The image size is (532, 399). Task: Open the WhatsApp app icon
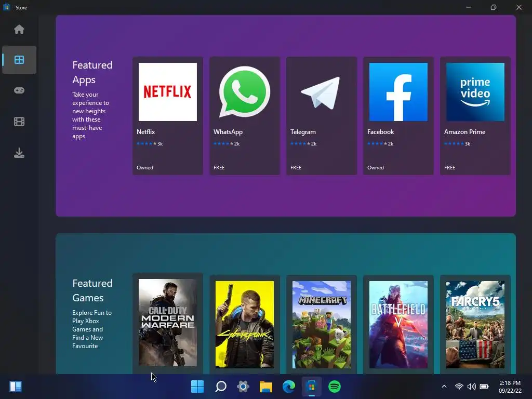245,92
